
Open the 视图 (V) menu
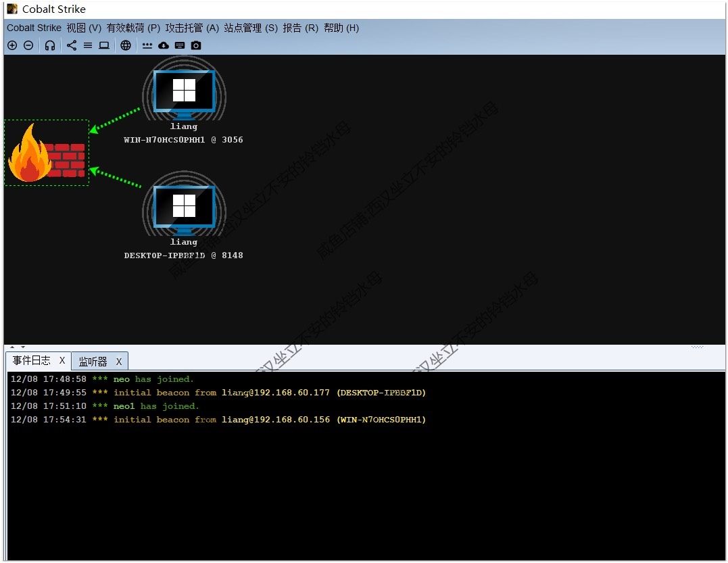pyautogui.click(x=84, y=28)
